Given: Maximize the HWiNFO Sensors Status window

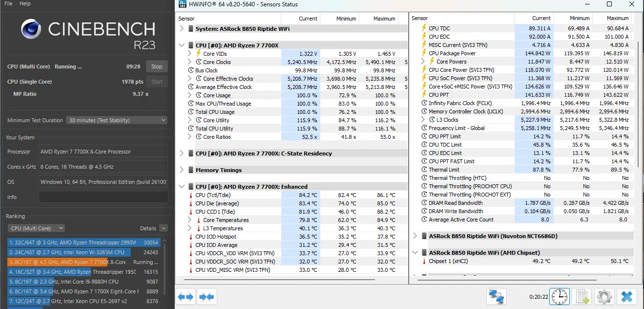Looking at the screenshot, I should (x=609, y=4).
